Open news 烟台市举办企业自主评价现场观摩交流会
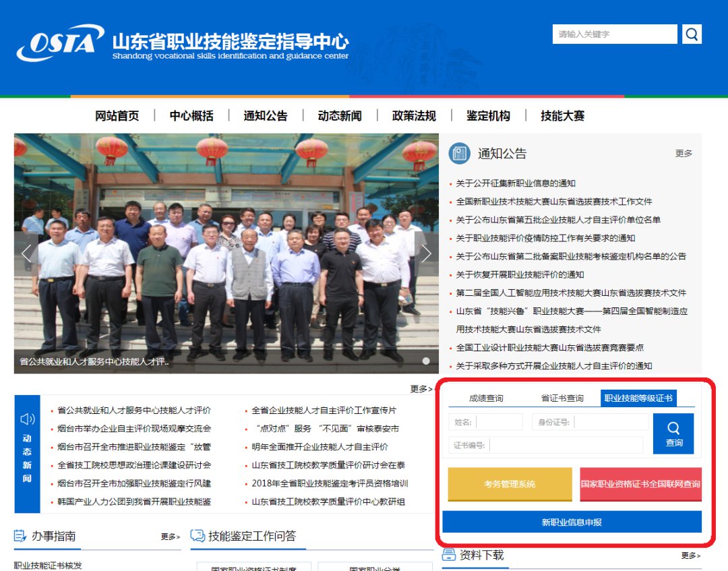 (x=133, y=429)
